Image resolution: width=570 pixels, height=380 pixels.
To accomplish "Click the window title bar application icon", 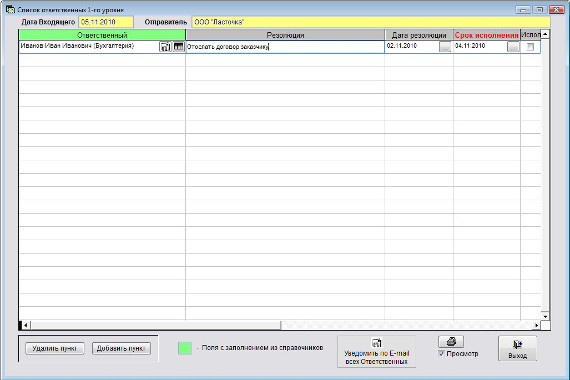I will point(10,9).
